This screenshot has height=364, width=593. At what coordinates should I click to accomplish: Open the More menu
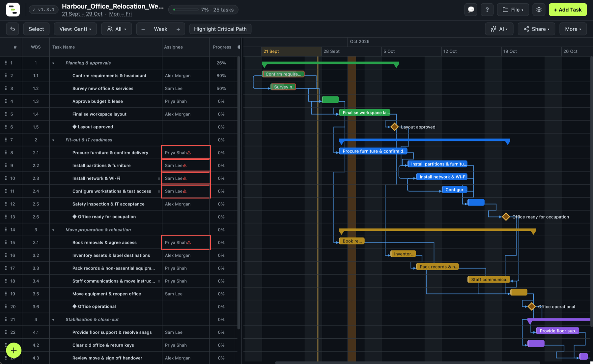point(573,29)
